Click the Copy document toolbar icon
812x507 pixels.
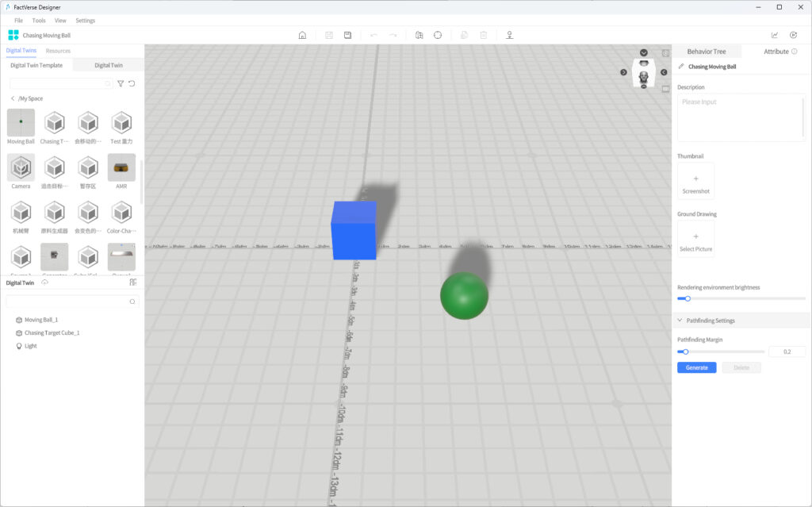pyautogui.click(x=464, y=35)
